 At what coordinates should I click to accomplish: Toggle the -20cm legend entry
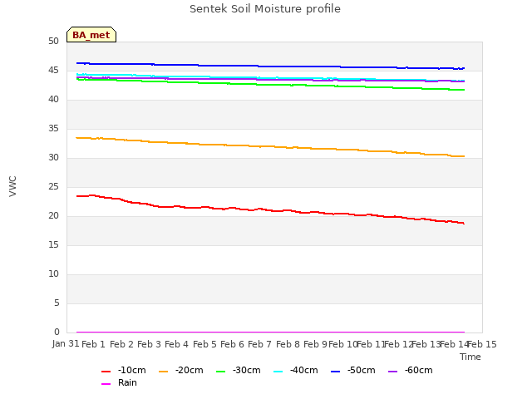click(x=181, y=370)
